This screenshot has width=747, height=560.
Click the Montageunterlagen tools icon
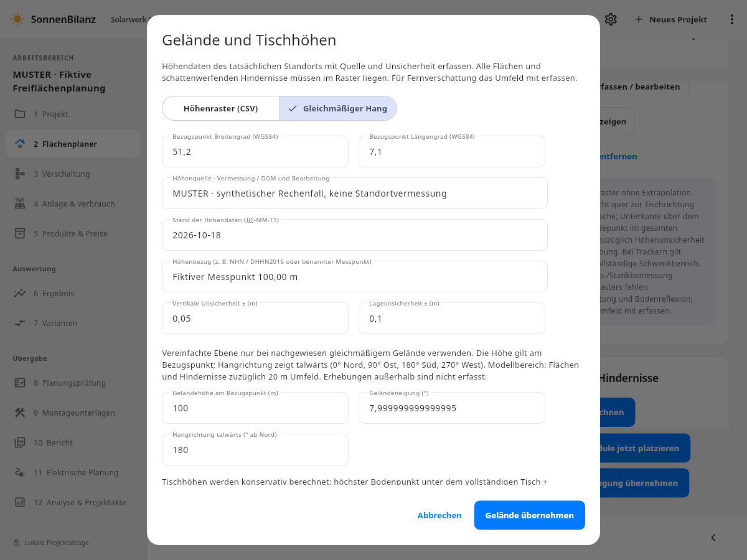pyautogui.click(x=20, y=413)
